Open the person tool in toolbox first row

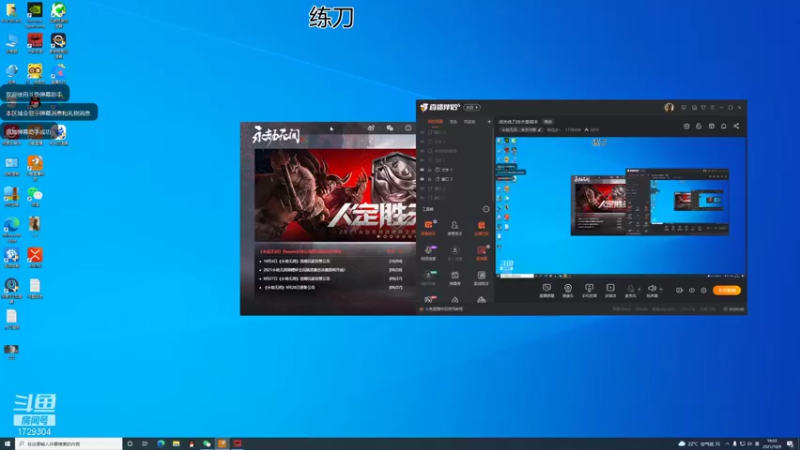point(455,228)
